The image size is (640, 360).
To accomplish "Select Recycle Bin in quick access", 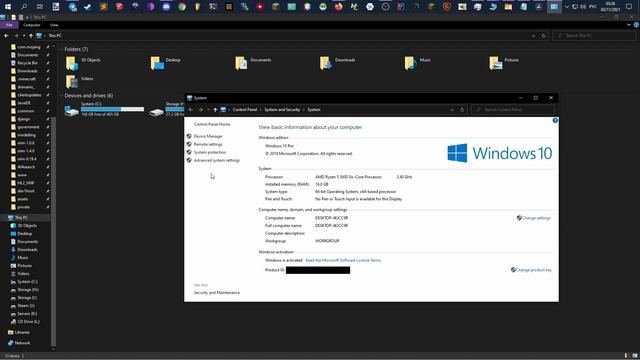I will coord(27,63).
